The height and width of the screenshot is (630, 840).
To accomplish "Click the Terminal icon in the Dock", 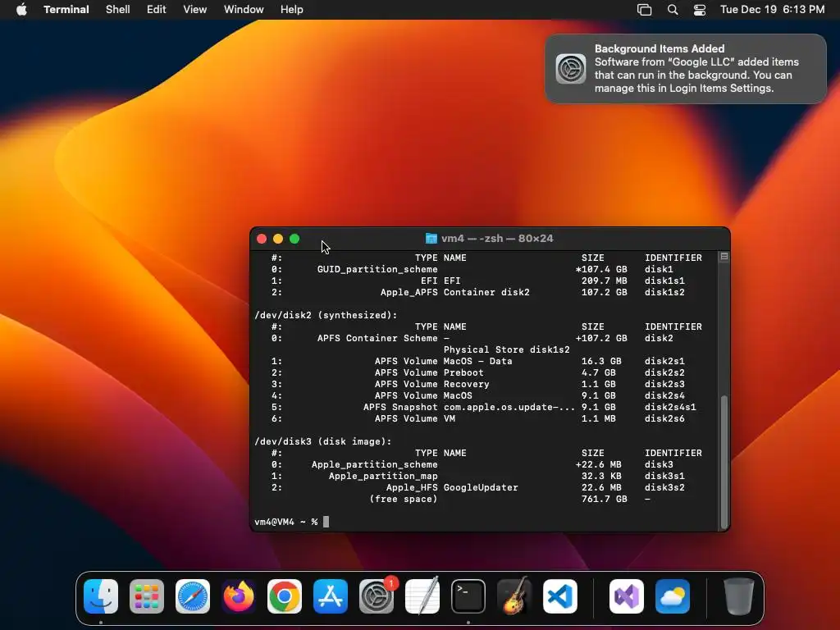I will [468, 596].
